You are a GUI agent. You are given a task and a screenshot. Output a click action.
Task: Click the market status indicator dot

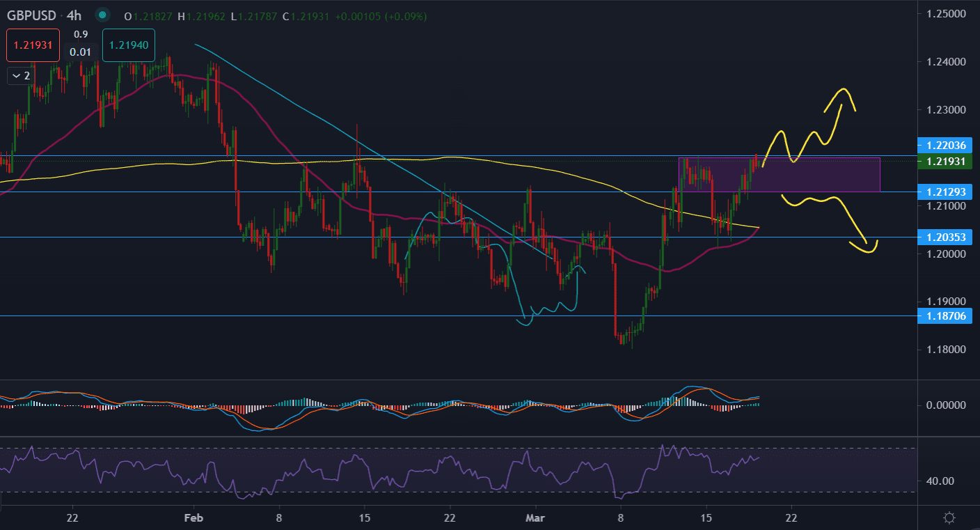click(x=102, y=15)
